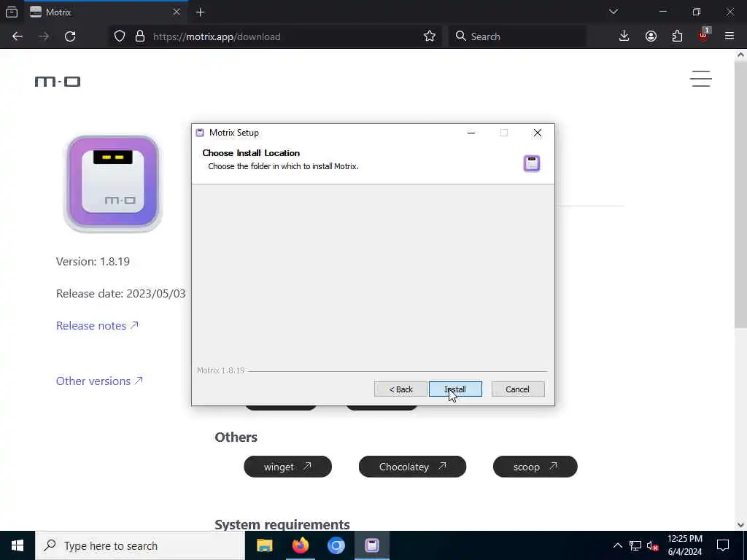The width and height of the screenshot is (747, 560).
Task: Open the Other versions link
Action: point(99,381)
